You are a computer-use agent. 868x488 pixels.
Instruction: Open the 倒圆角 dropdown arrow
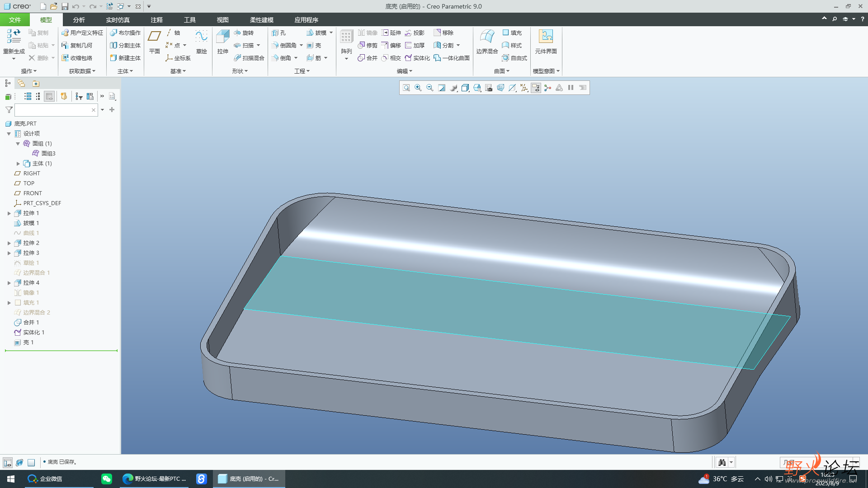301,45
